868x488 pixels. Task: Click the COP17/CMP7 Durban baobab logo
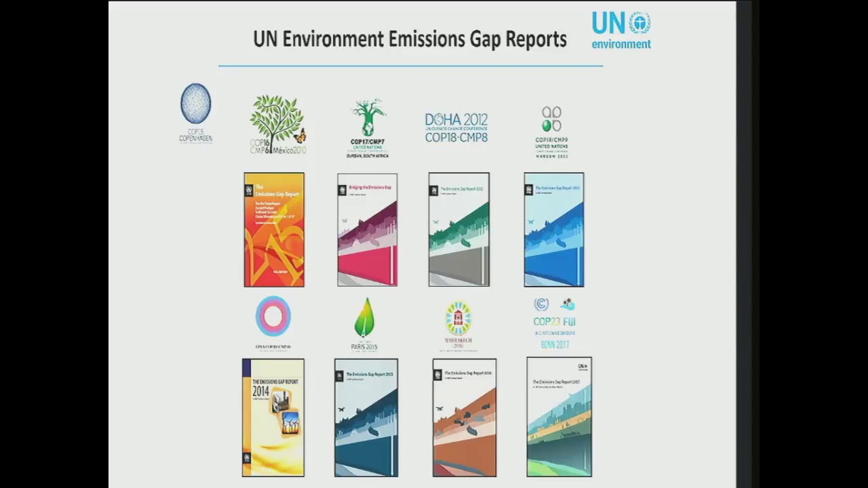[x=368, y=129]
